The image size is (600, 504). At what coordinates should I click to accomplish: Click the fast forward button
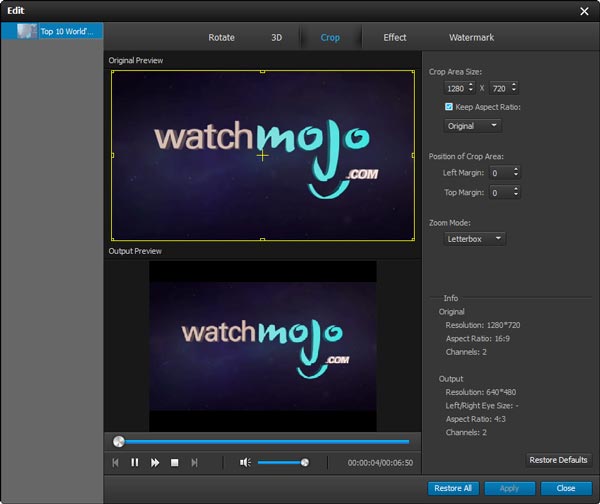tap(155, 463)
